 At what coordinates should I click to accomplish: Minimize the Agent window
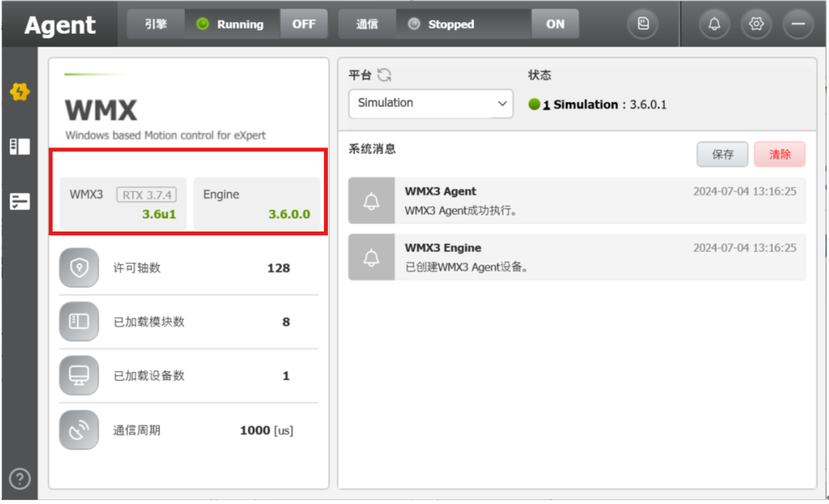click(x=797, y=24)
